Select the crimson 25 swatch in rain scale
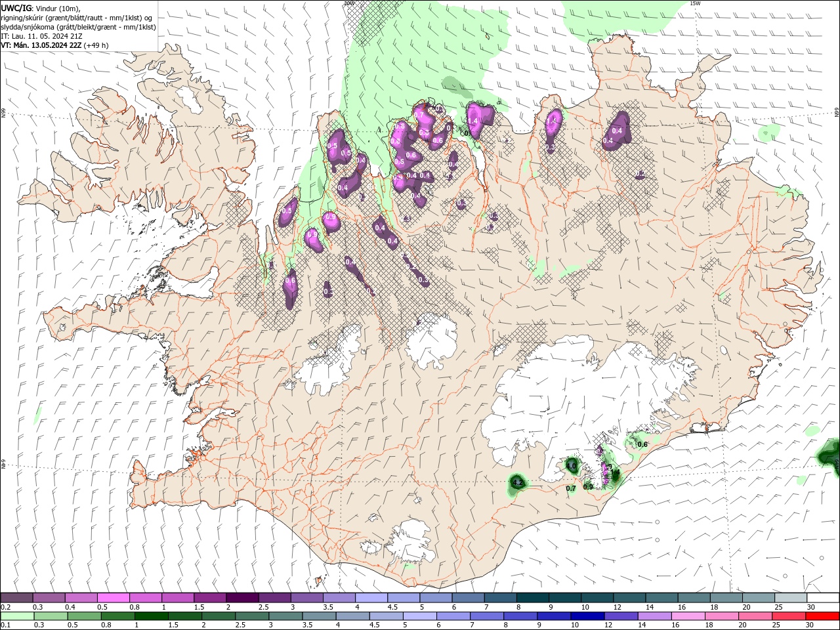The height and width of the screenshot is (630, 840). tap(789, 616)
